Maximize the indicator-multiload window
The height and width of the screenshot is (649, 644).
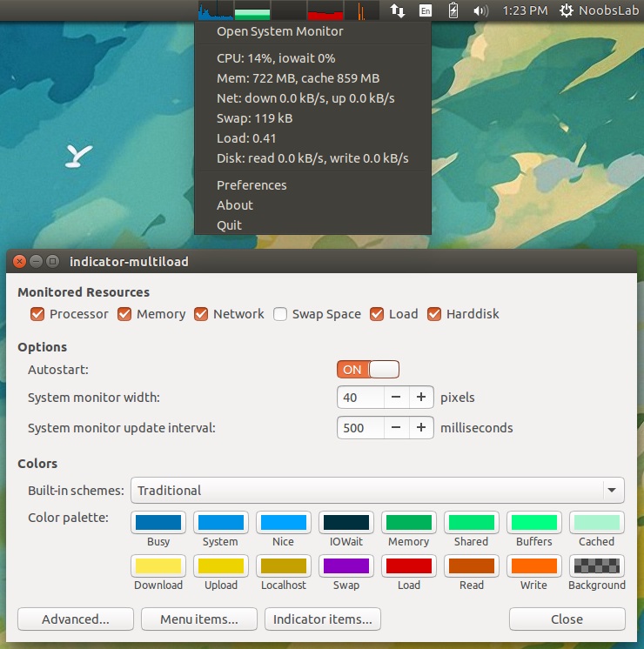(x=52, y=262)
